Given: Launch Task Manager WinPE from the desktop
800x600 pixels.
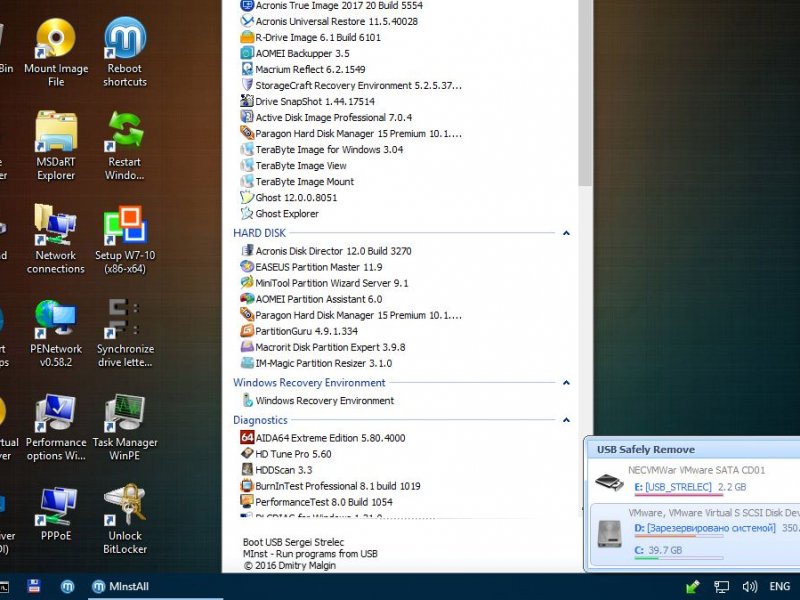Looking at the screenshot, I should point(125,428).
